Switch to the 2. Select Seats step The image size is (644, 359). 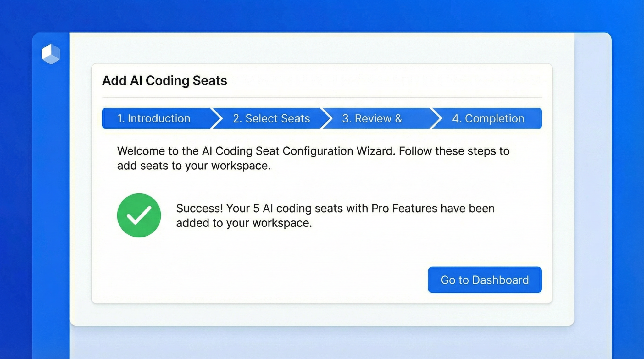(x=271, y=118)
